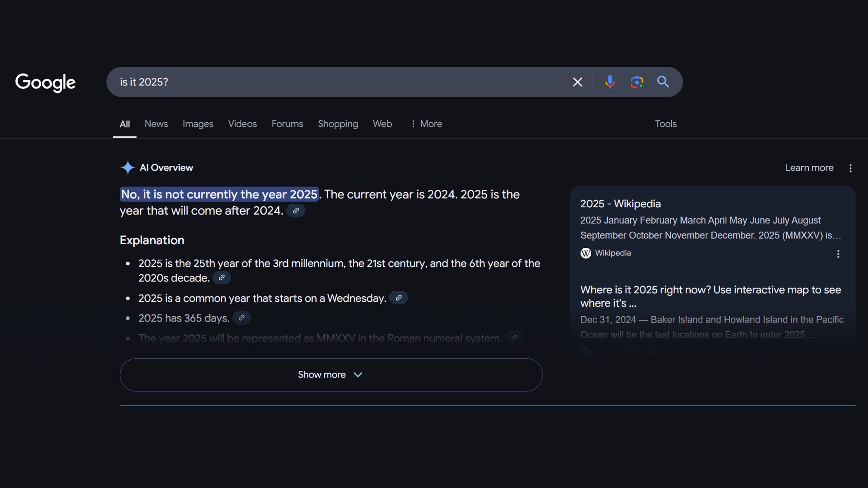This screenshot has height=488, width=868.
Task: Select the 'Videos' search tab
Action: click(x=242, y=123)
